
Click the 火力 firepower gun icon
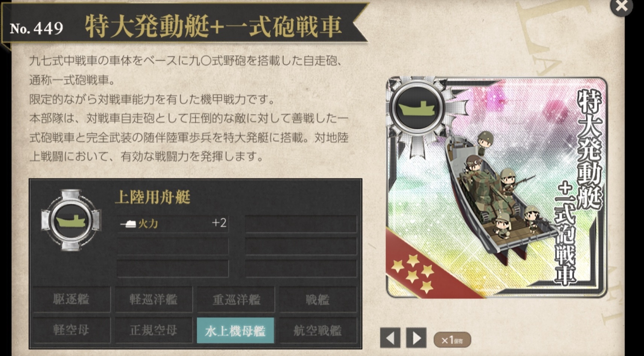coord(128,224)
